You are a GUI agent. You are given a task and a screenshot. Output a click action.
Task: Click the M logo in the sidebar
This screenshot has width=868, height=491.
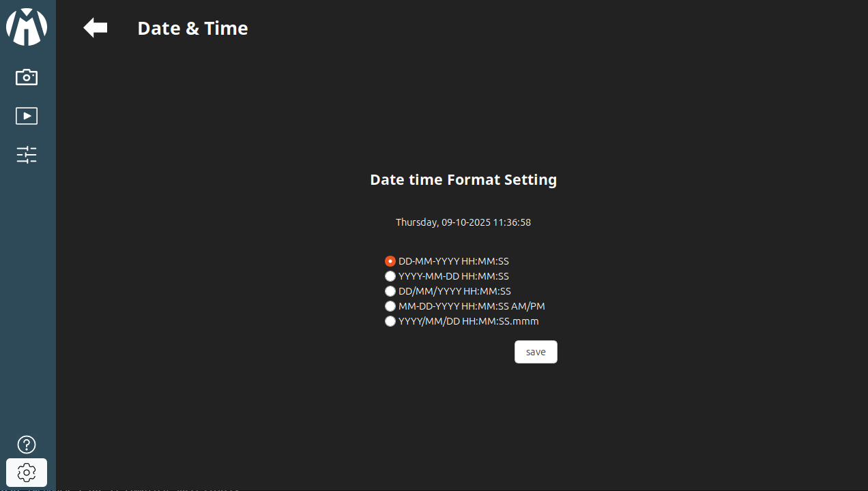point(27,27)
